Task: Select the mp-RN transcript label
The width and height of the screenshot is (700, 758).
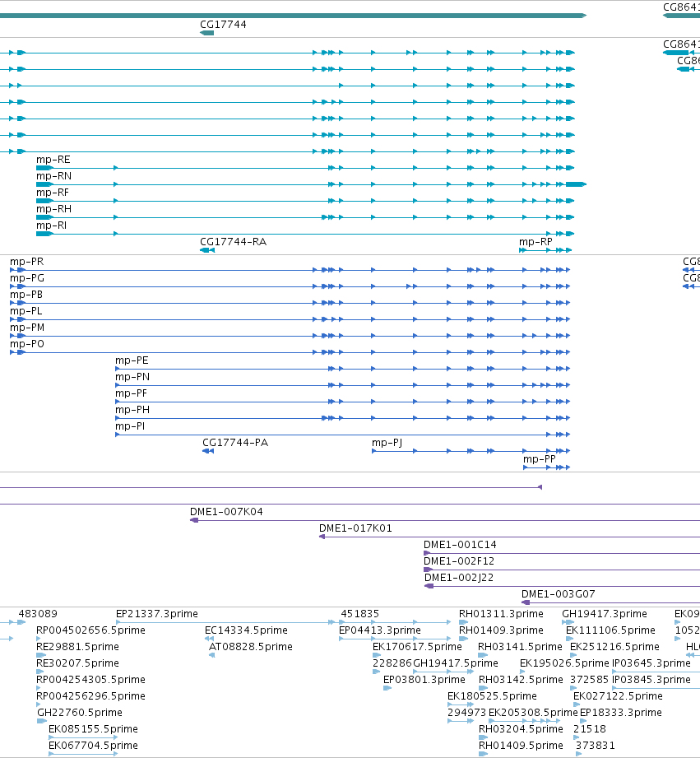Action: 53,176
